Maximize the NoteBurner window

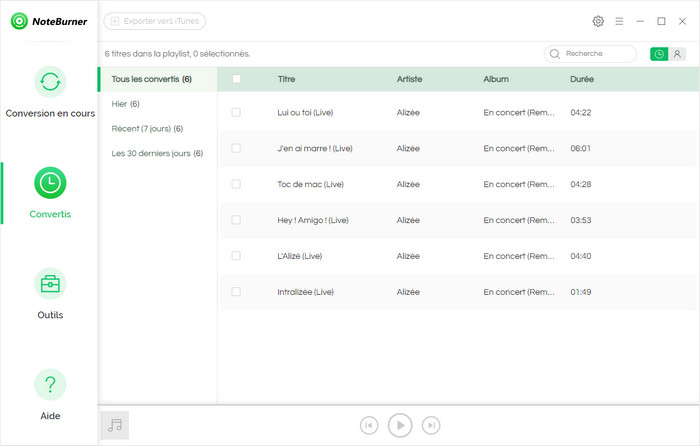[x=661, y=21]
